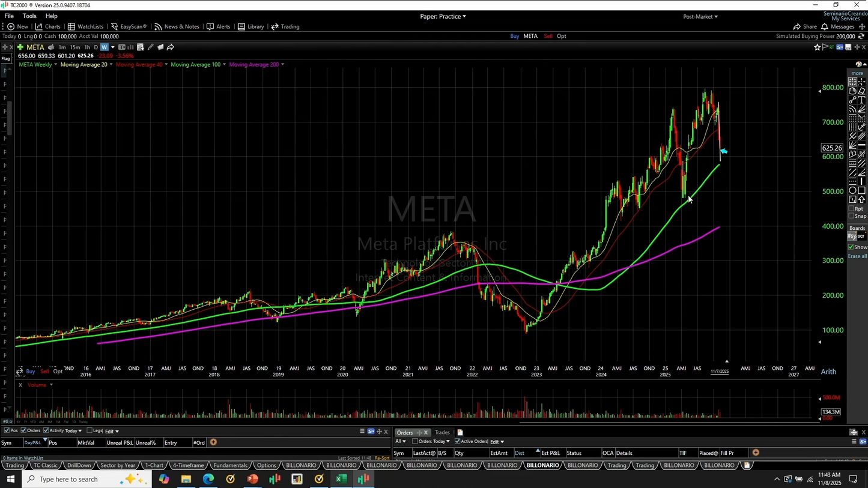Toggle the Legs checkbox

(90, 430)
